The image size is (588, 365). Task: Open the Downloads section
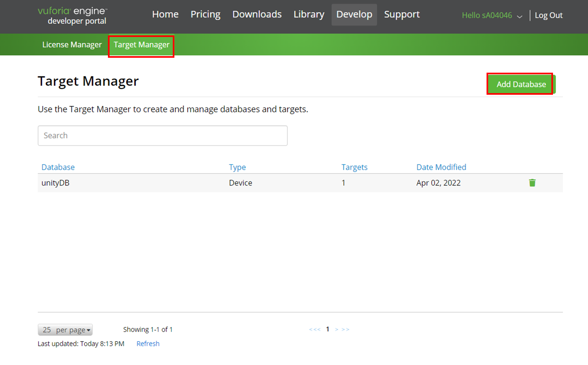tap(257, 14)
